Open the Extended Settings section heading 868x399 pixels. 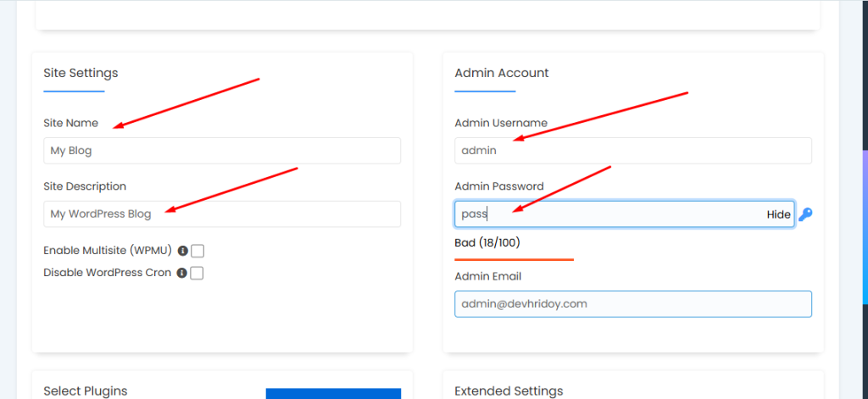pyautogui.click(x=509, y=391)
